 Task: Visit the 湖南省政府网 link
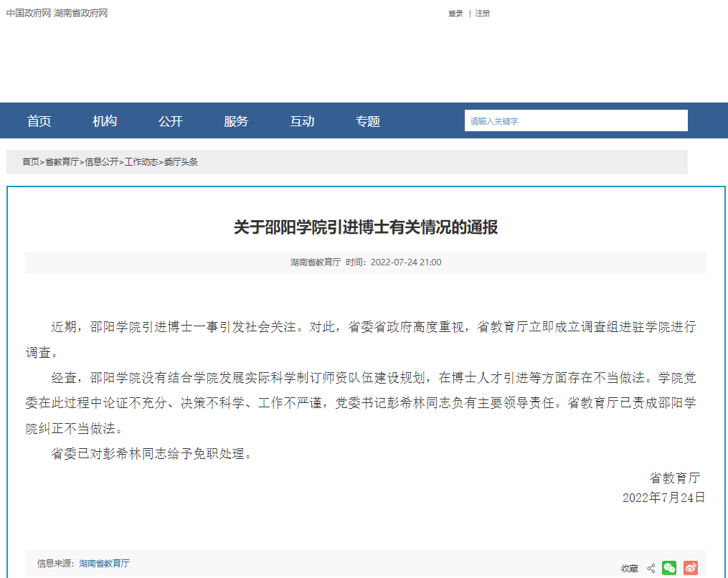click(81, 13)
